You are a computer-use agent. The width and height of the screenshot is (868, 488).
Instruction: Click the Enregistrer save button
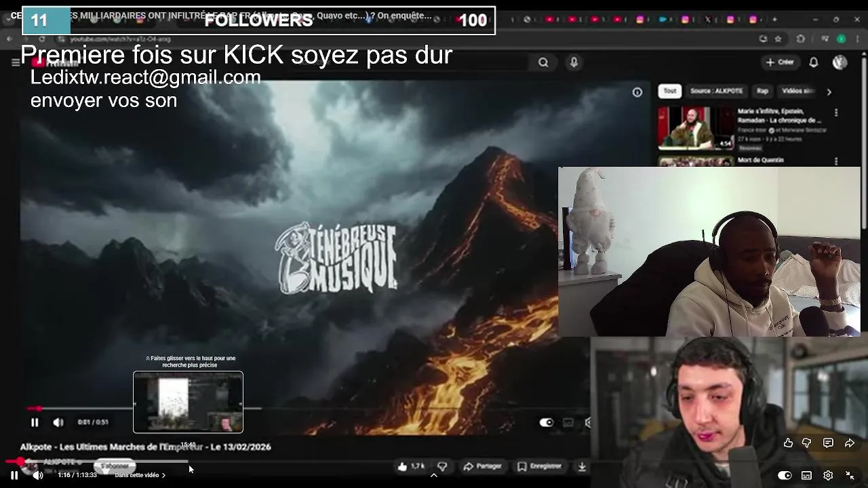click(x=539, y=466)
